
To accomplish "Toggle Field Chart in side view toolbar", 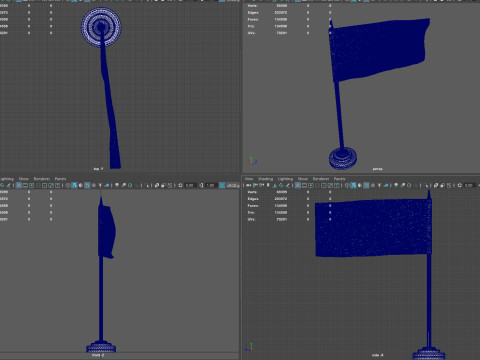I will pyautogui.click(x=323, y=185).
